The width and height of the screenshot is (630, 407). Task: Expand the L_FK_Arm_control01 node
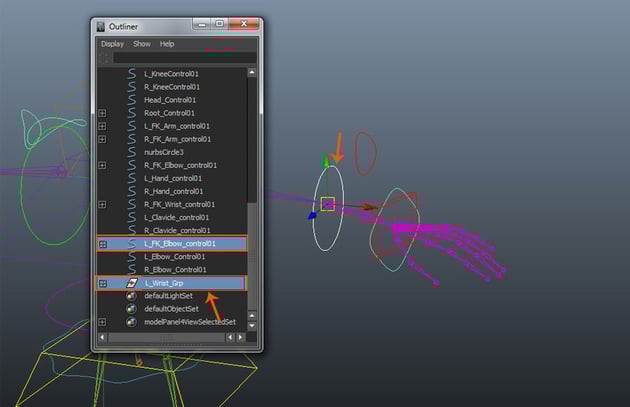102,126
